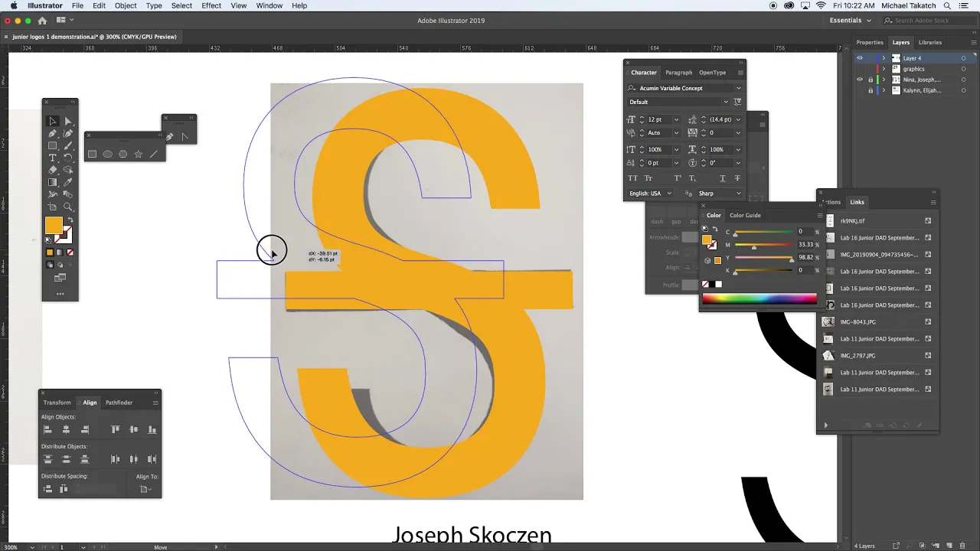Screen dimensions: 980x551
Task: Expand the Kalynn, Elijah layer
Action: [x=884, y=90]
